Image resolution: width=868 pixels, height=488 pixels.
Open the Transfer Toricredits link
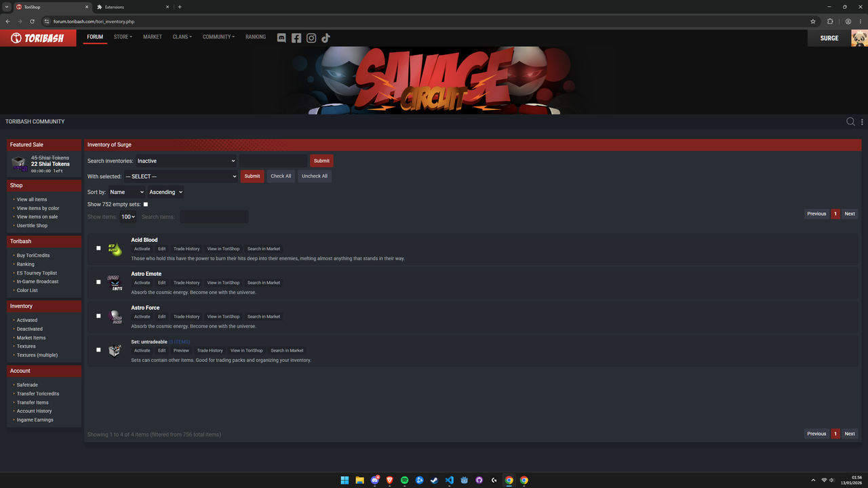point(38,394)
